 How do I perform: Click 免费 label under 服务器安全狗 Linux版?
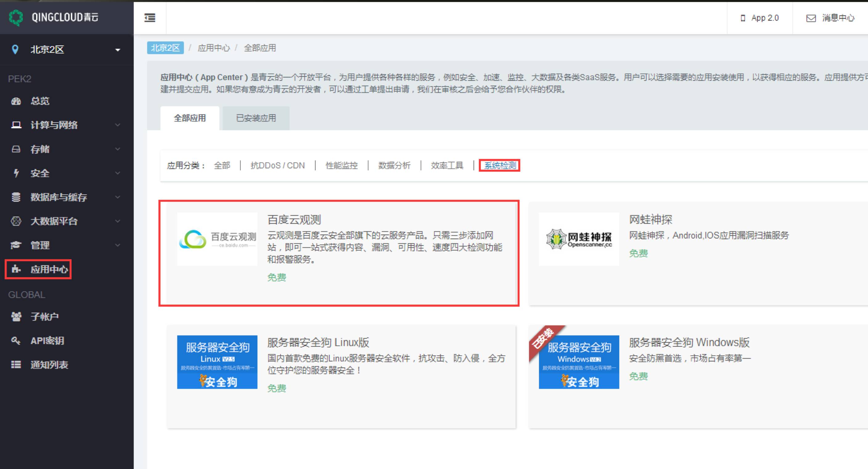click(277, 388)
